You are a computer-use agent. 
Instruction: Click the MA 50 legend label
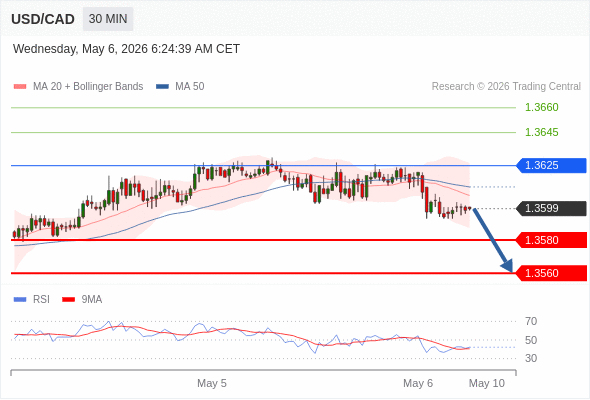tap(190, 87)
